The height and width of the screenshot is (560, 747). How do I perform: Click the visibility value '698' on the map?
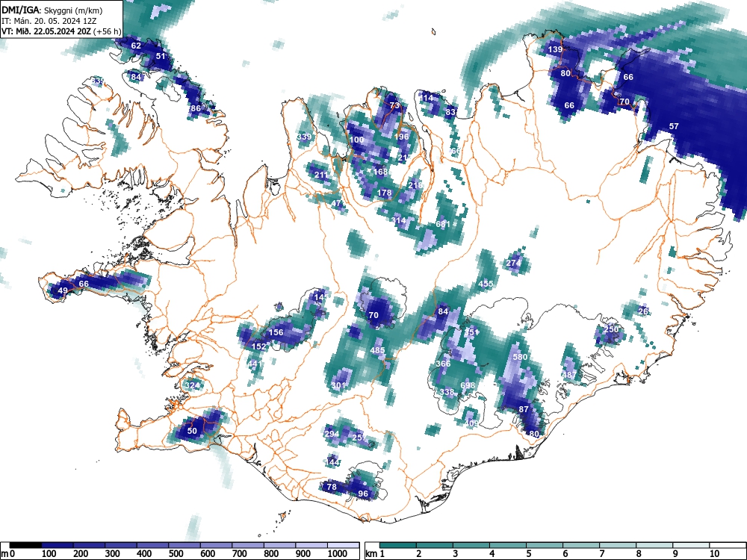[468, 385]
